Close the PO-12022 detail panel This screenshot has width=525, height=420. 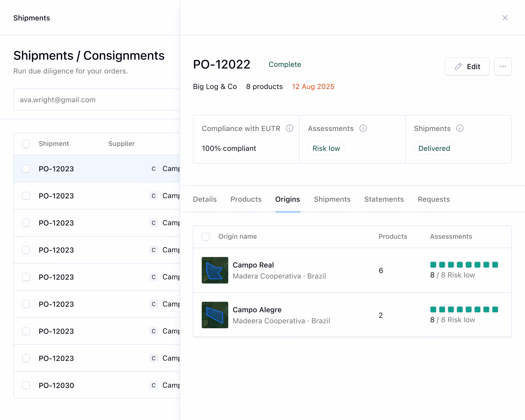tap(505, 18)
